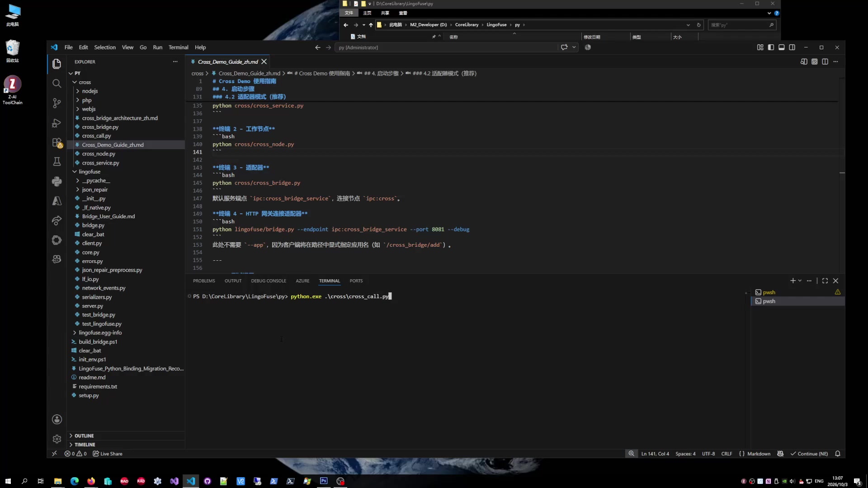Image resolution: width=868 pixels, height=488 pixels.
Task: Open Testing flask view
Action: pos(57,162)
